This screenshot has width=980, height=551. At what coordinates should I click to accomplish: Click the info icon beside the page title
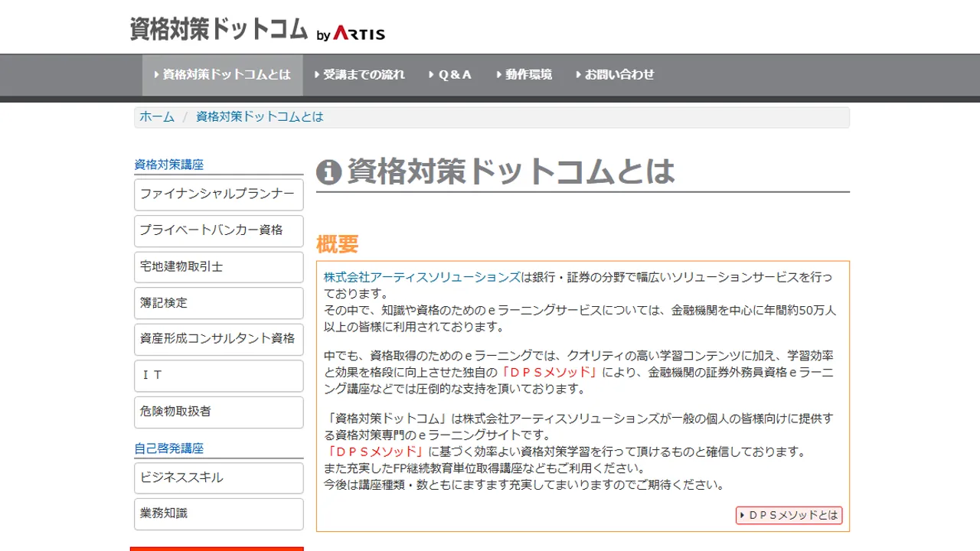tap(328, 173)
